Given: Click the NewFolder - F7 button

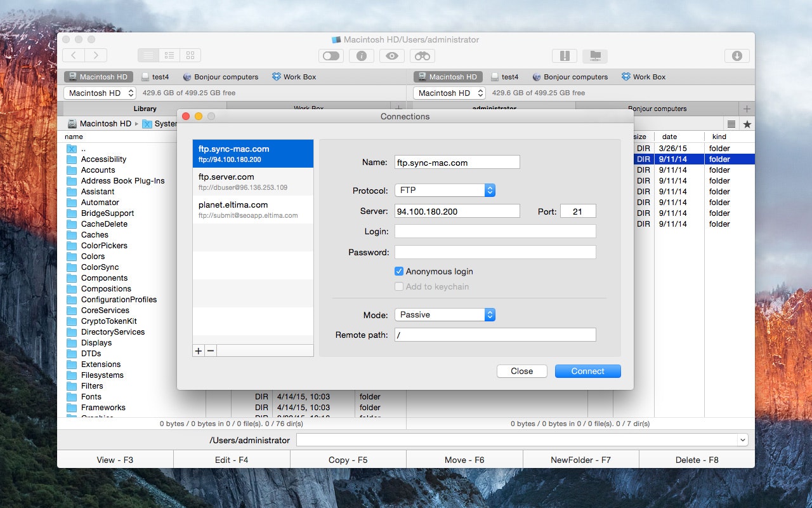Looking at the screenshot, I should coord(580,460).
